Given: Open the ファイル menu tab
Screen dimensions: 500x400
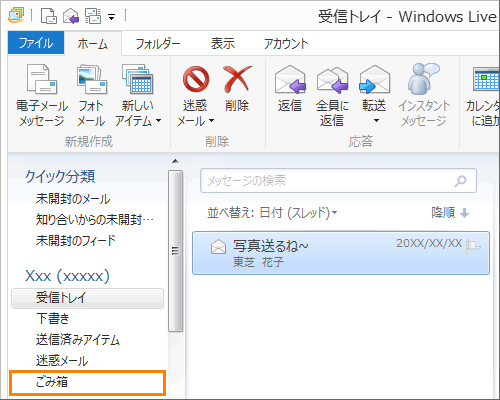Looking at the screenshot, I should click(x=36, y=43).
